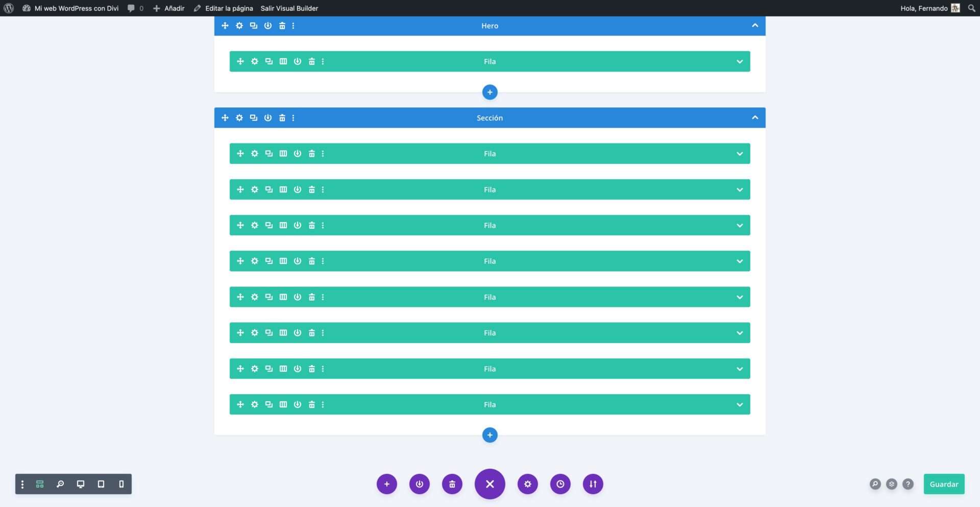Delete the Sección section with trash icon
Image resolution: width=980 pixels, height=507 pixels.
[x=282, y=118]
